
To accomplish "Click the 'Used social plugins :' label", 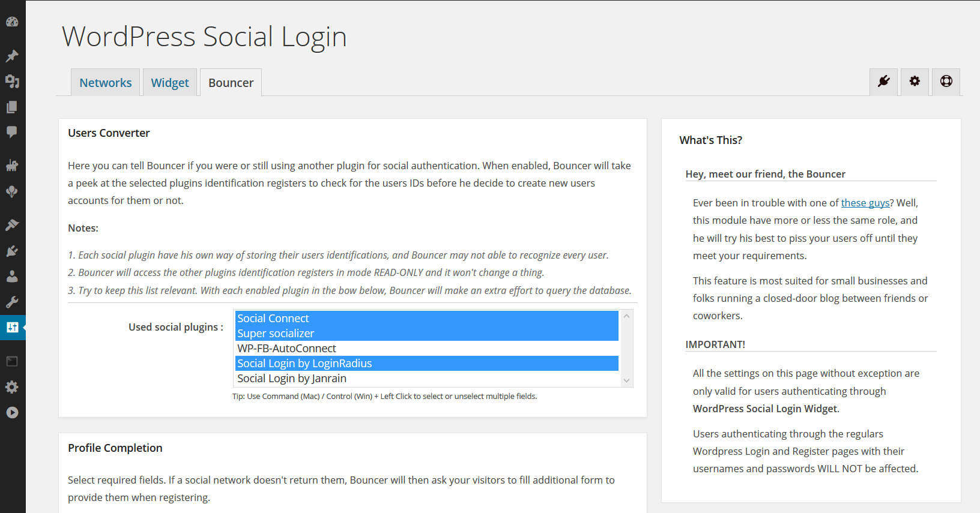I will [x=176, y=327].
